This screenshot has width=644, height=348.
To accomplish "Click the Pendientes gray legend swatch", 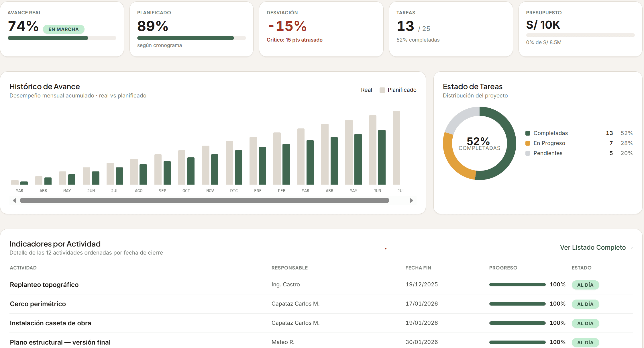I will click(x=528, y=153).
